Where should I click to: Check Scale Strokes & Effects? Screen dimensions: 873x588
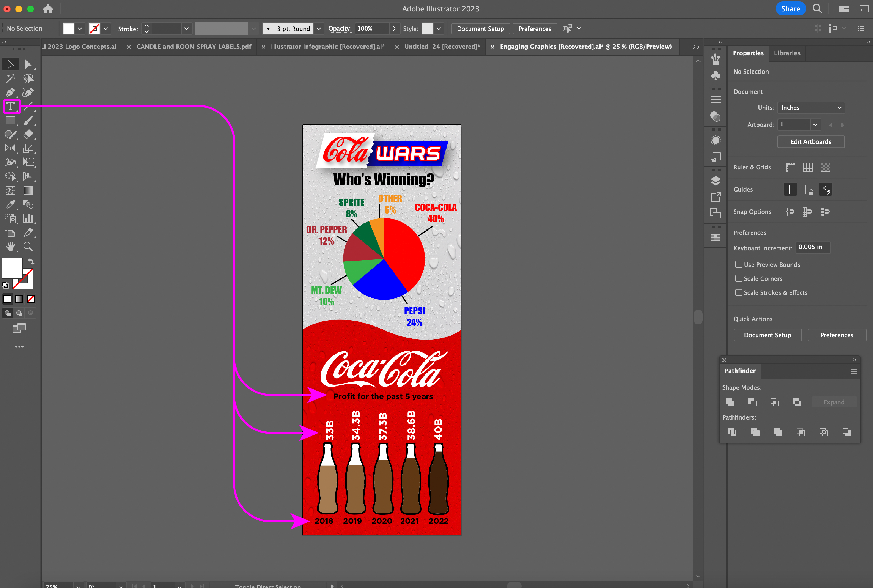pyautogui.click(x=739, y=292)
